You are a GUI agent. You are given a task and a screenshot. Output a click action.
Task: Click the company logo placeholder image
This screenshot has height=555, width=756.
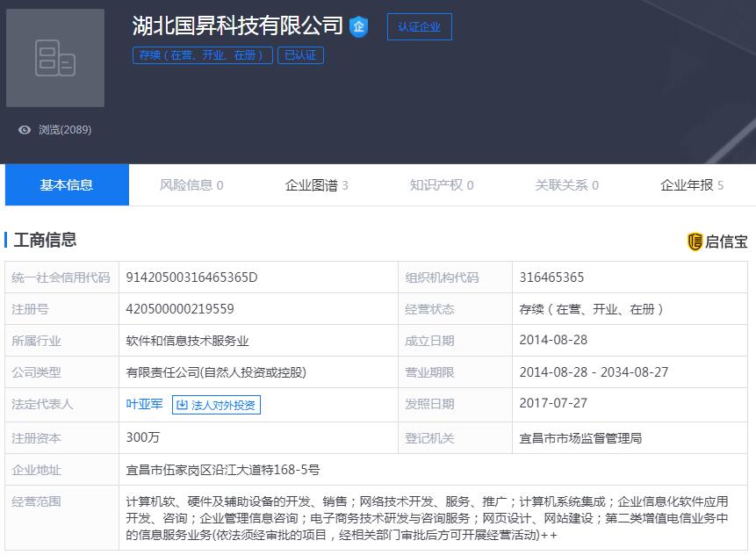coord(55,58)
